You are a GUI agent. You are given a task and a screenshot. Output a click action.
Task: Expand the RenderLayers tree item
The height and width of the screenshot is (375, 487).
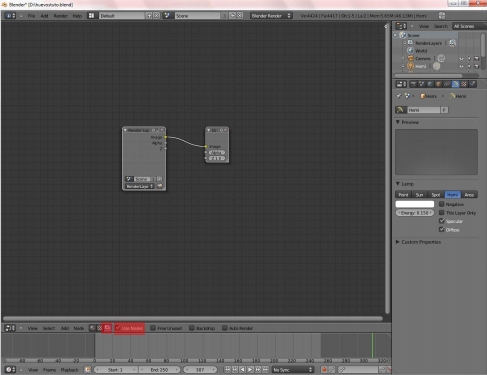pos(405,43)
